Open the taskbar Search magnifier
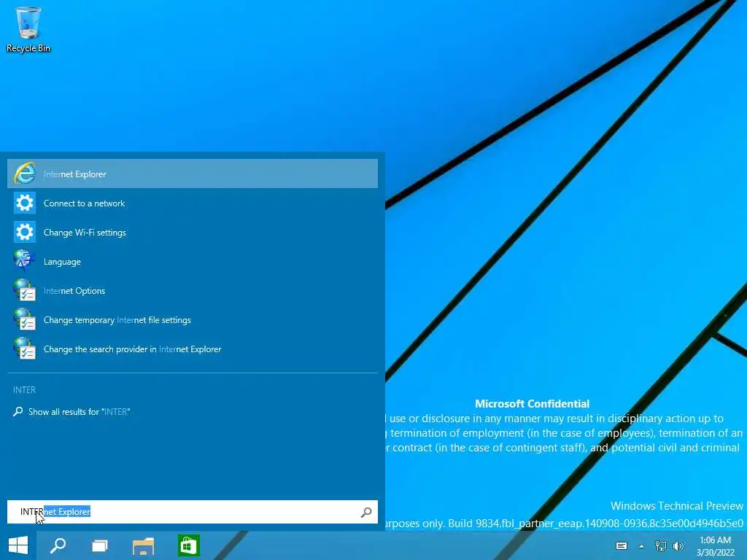This screenshot has height=560, width=747. coord(58,545)
